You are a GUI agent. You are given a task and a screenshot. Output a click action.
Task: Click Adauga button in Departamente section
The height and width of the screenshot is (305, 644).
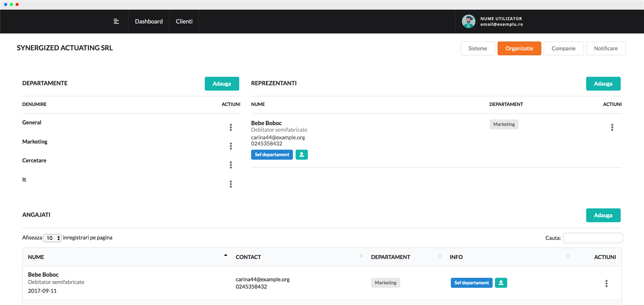click(222, 84)
